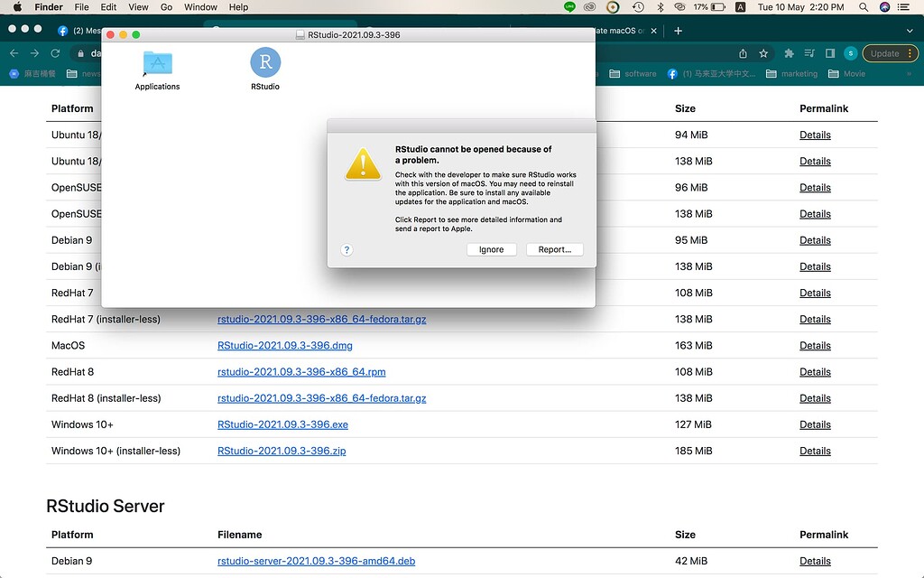Open the Edit menu
The image size is (924, 578).
[x=108, y=7]
